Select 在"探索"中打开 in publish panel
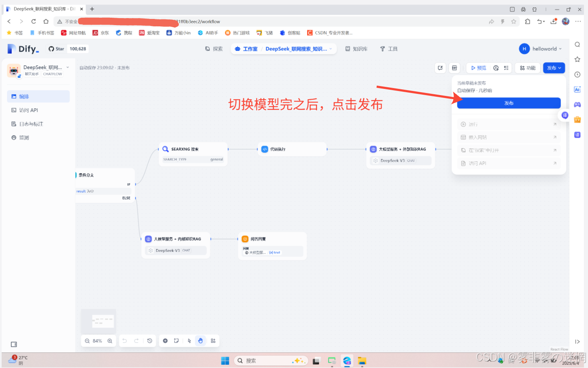588x368 pixels. [x=509, y=150]
